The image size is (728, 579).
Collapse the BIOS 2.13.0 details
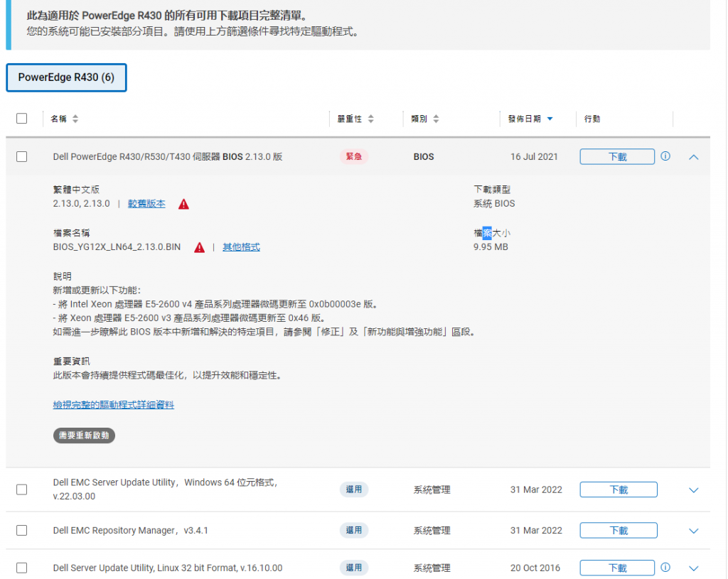click(x=694, y=157)
